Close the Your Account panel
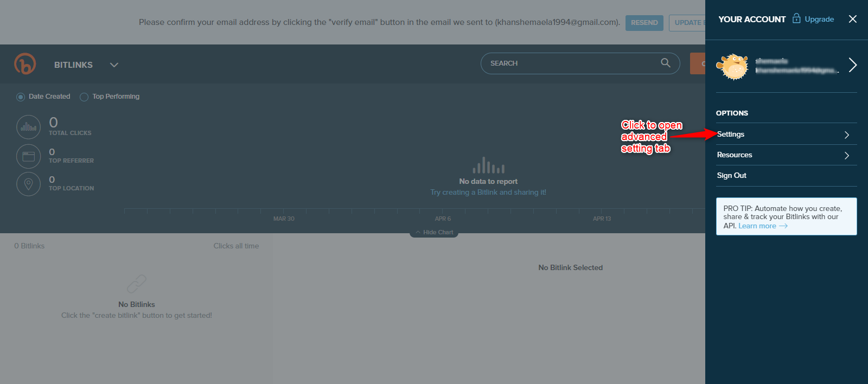 click(852, 19)
